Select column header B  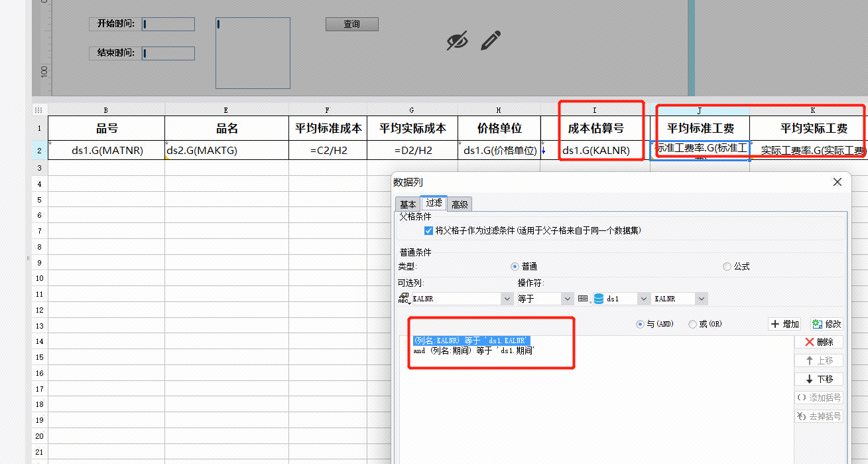coord(106,110)
